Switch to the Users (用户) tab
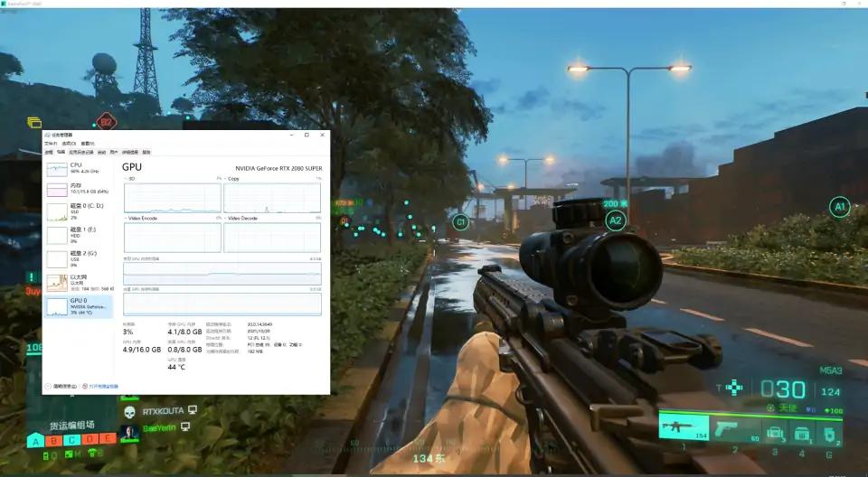This screenshot has width=868, height=477. tap(114, 152)
